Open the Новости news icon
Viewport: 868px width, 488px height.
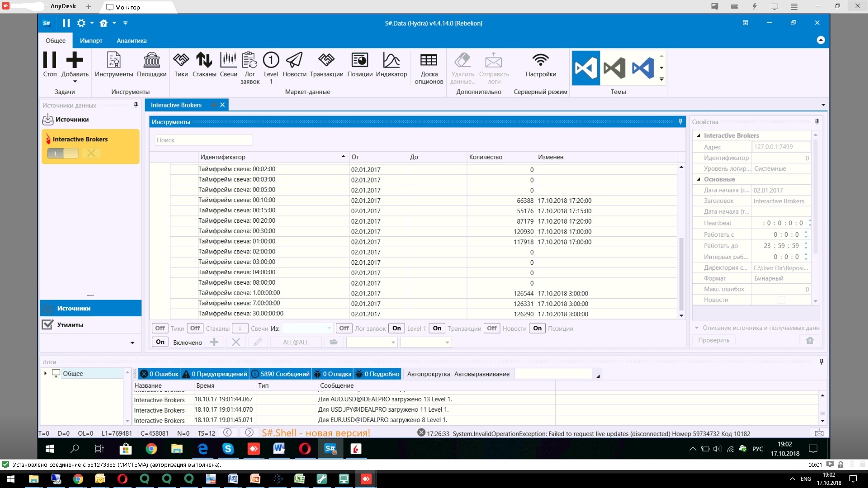294,60
